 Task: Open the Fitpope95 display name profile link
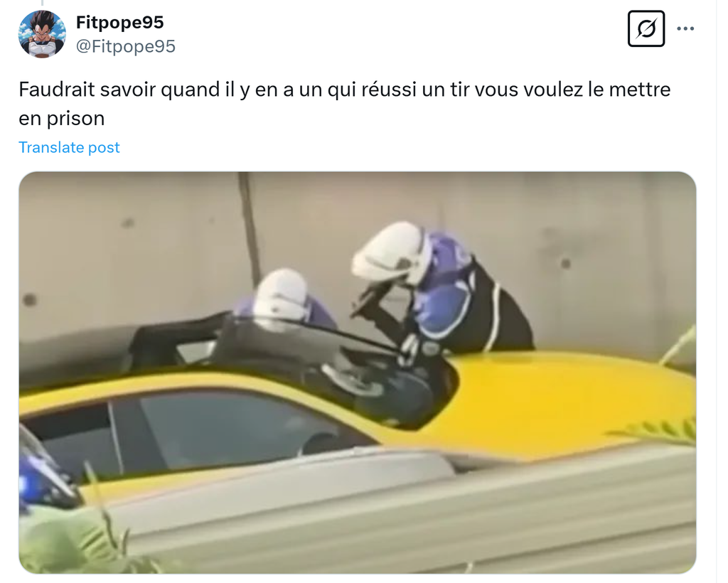click(x=119, y=22)
